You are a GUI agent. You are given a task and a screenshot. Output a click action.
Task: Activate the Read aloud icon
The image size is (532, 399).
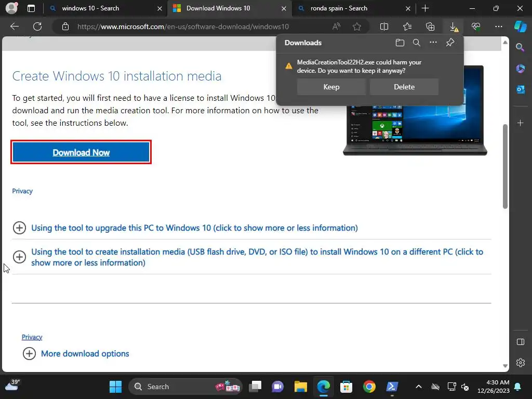pos(336,26)
